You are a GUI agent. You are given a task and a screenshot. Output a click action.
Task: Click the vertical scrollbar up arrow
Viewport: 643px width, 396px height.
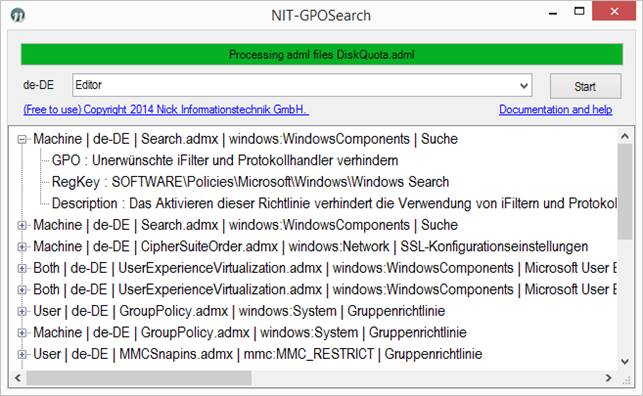(625, 136)
